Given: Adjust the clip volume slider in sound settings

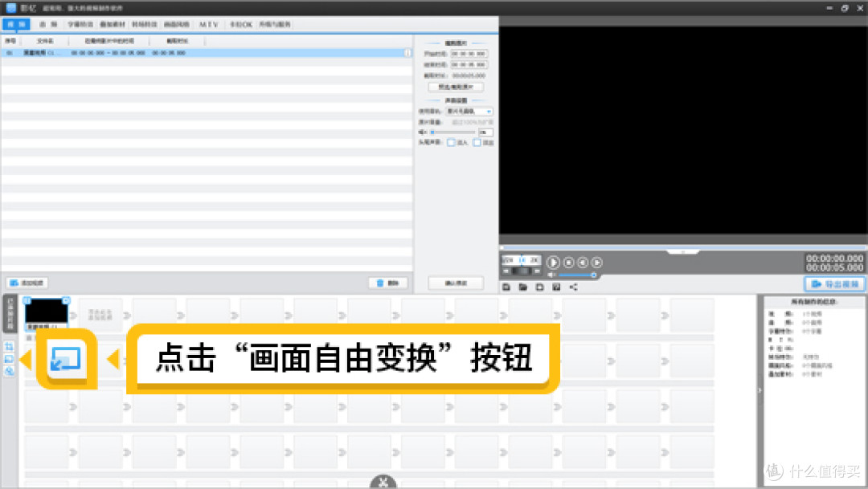Looking at the screenshot, I should pos(453,132).
